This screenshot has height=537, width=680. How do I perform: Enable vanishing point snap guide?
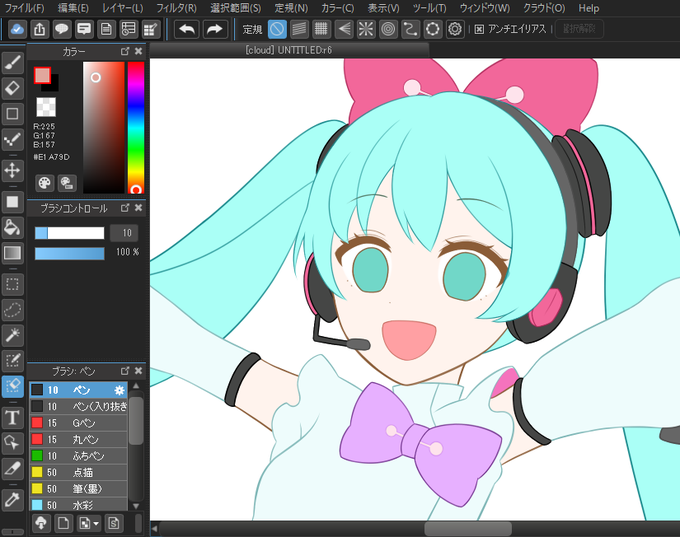pos(344,29)
